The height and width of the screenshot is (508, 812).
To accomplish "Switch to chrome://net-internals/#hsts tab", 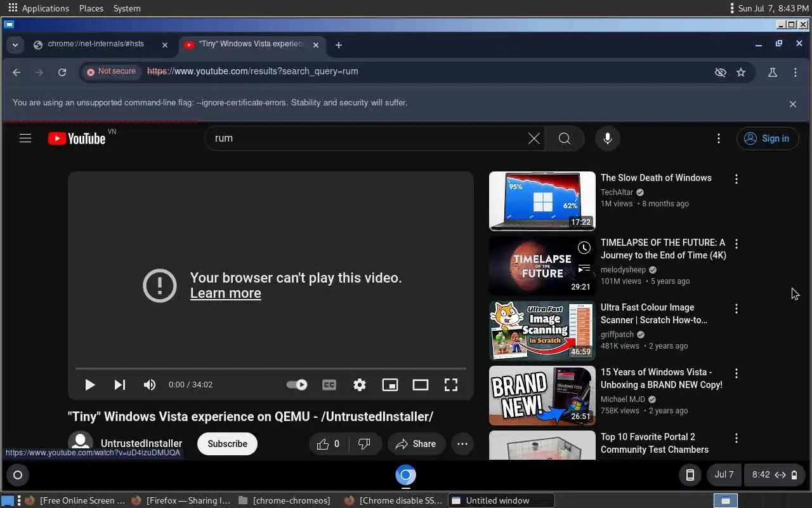I will point(96,44).
